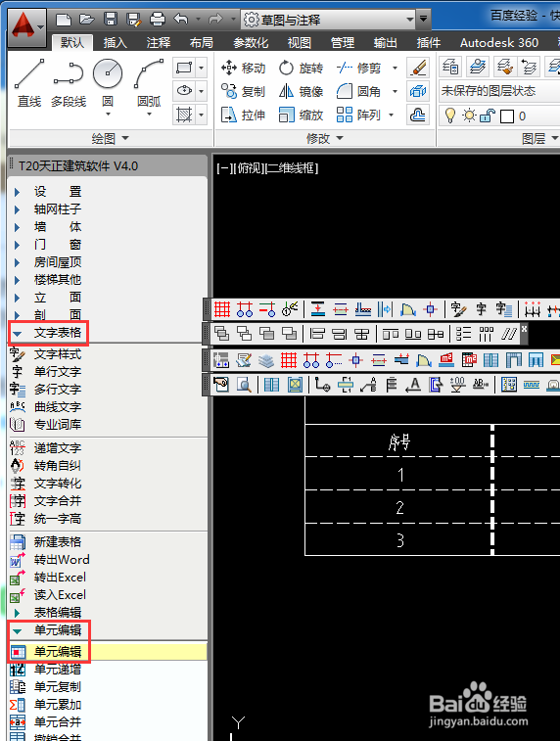Select the Polyline (多段线) tool
The image size is (560, 741).
pos(69,83)
